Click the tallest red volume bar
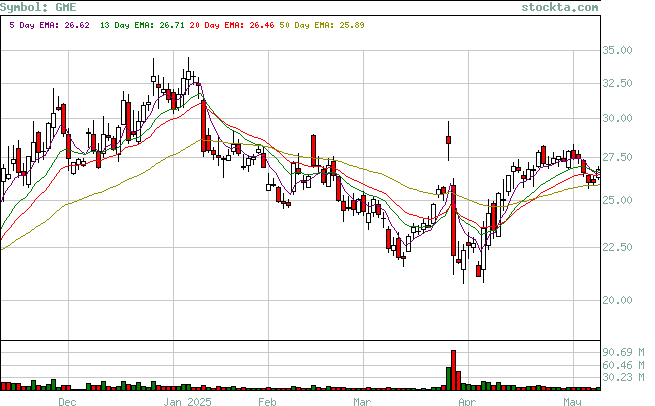 pyautogui.click(x=454, y=370)
